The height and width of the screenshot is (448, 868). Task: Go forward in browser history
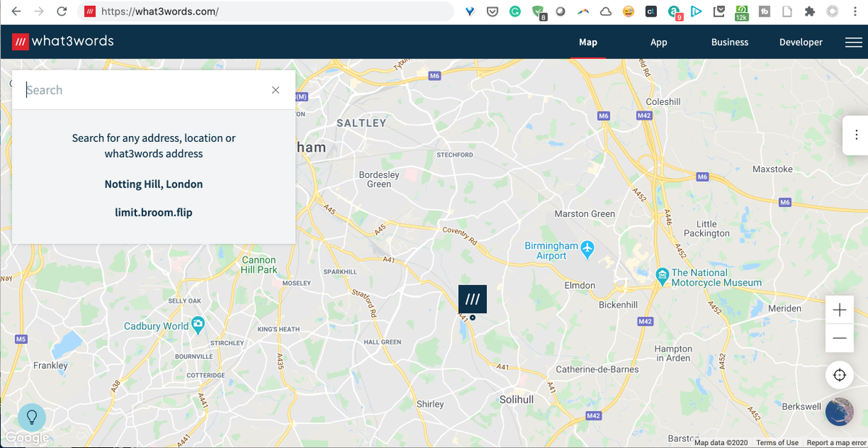pos(39,12)
